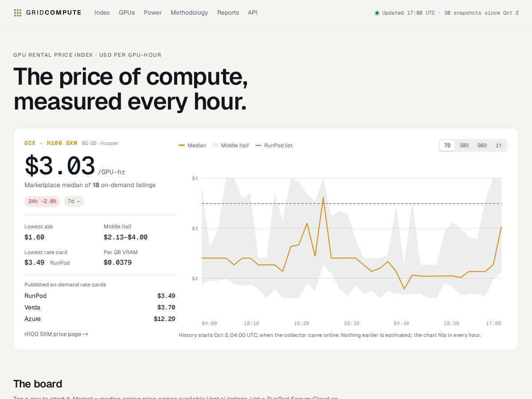Click the green live status dot
The image size is (532, 399).
pos(377,13)
